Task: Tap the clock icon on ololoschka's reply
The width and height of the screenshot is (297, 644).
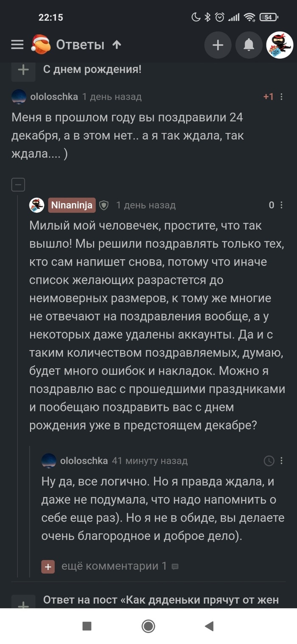Action: [269, 461]
